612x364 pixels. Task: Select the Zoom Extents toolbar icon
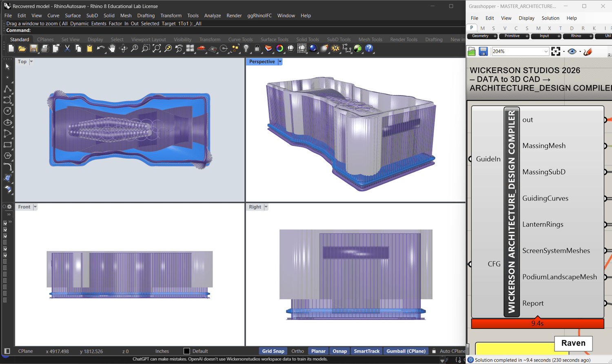pos(157,49)
